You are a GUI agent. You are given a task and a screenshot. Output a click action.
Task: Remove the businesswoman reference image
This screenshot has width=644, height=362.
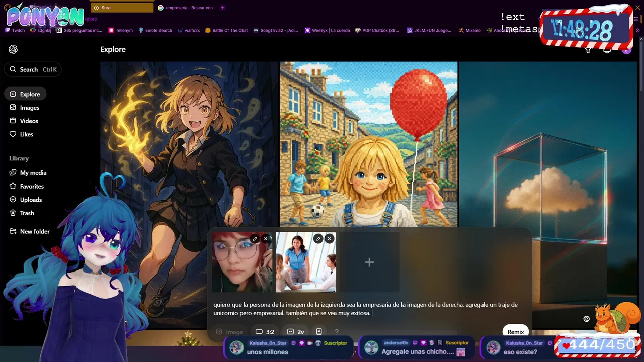(x=329, y=239)
